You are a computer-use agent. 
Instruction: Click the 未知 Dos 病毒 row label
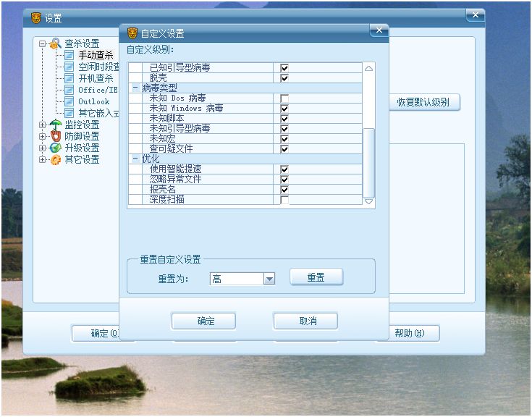(x=178, y=98)
